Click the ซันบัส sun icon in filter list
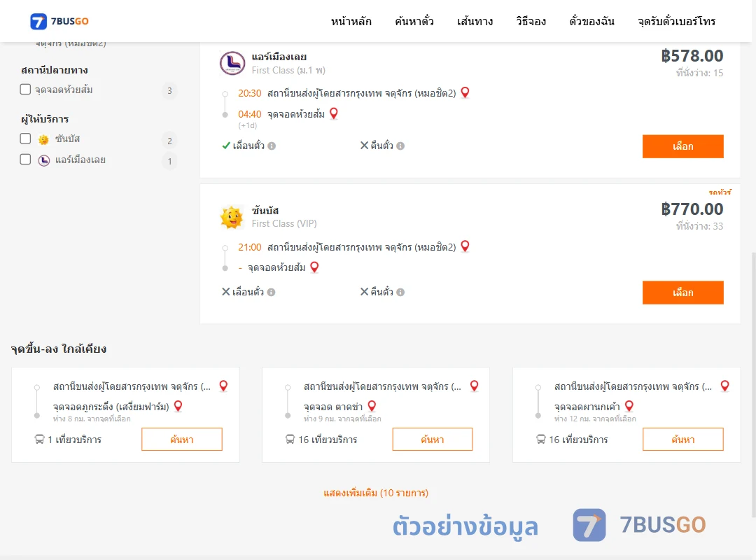The image size is (756, 560). tap(43, 139)
